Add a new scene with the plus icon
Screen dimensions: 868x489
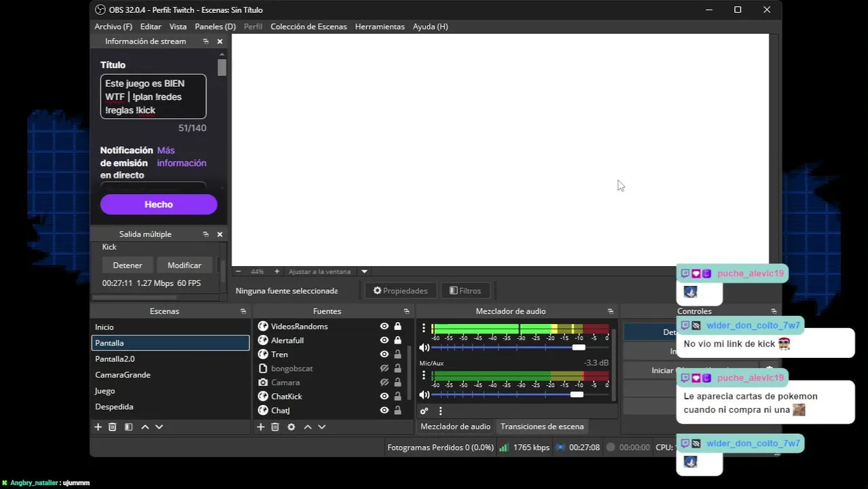click(x=98, y=427)
